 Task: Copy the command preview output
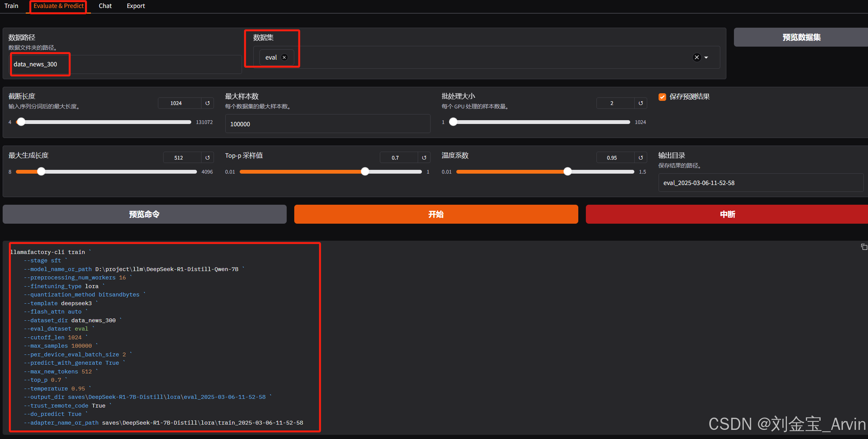[864, 247]
